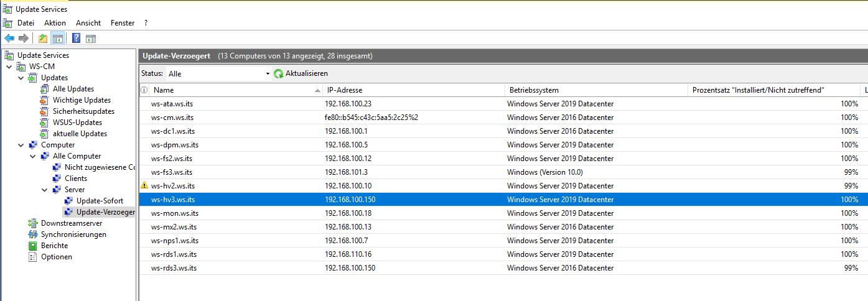868x301 pixels.
Task: Click the Update-Sofort group icon
Action: [68, 201]
